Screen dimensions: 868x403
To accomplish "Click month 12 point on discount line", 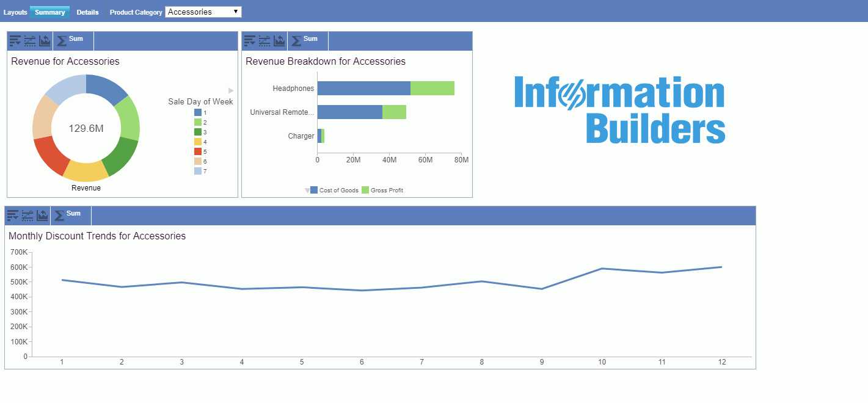I will [x=721, y=267].
